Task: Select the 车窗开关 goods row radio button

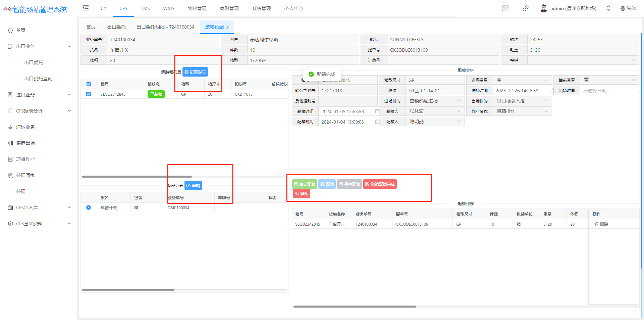Action: coord(89,208)
